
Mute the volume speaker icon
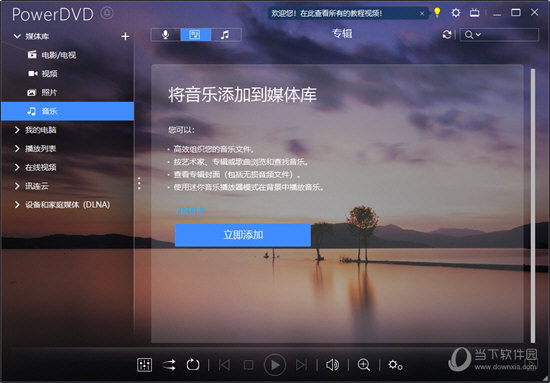pyautogui.click(x=332, y=365)
